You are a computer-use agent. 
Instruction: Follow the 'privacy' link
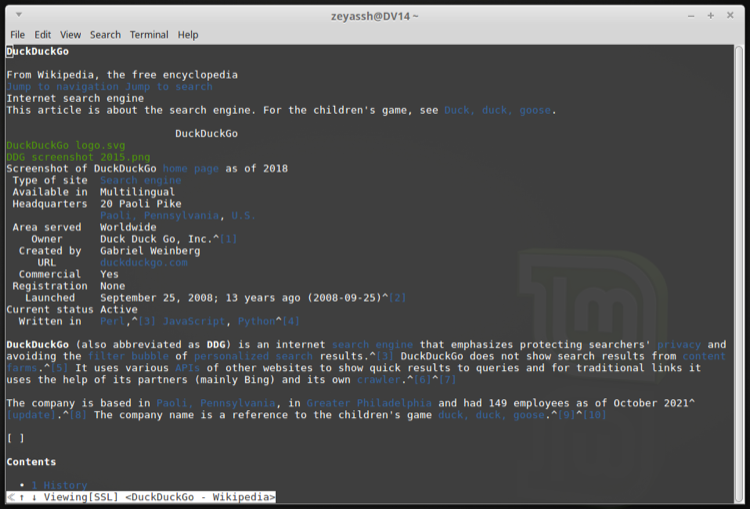pos(679,344)
